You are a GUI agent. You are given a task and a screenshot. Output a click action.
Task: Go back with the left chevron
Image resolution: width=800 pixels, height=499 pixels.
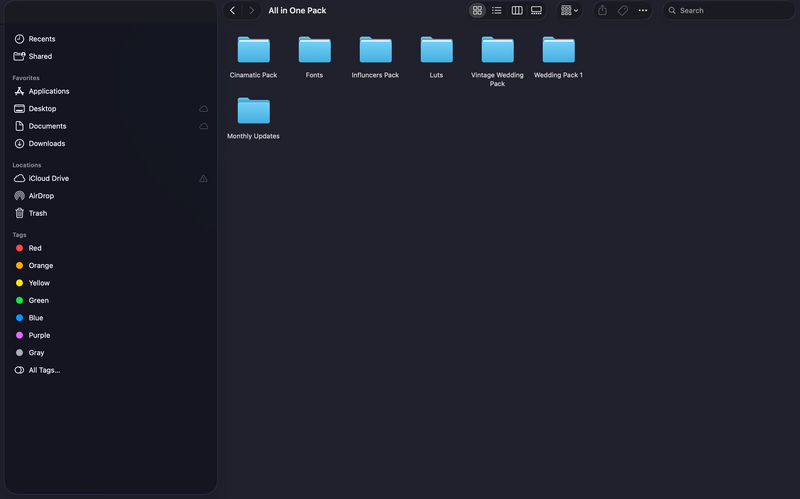(232, 10)
